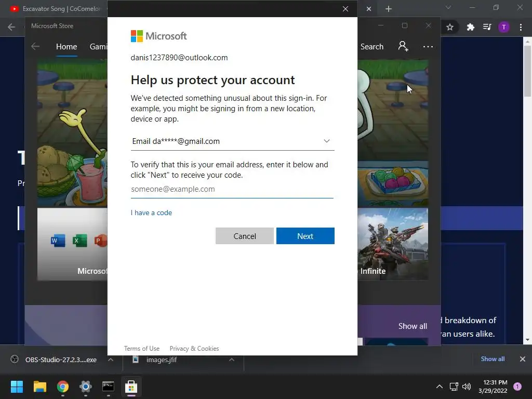The width and height of the screenshot is (532, 399).
Task: Open File Explorer from taskbar
Action: (40, 387)
